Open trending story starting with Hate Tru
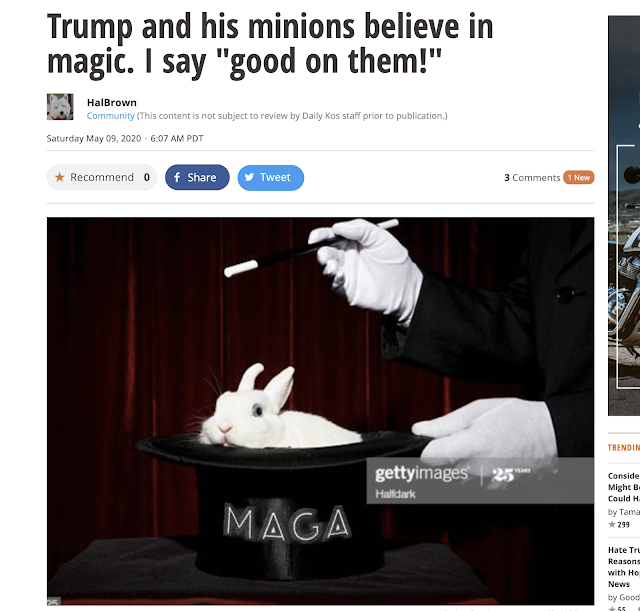640x611 pixels. [x=624, y=567]
